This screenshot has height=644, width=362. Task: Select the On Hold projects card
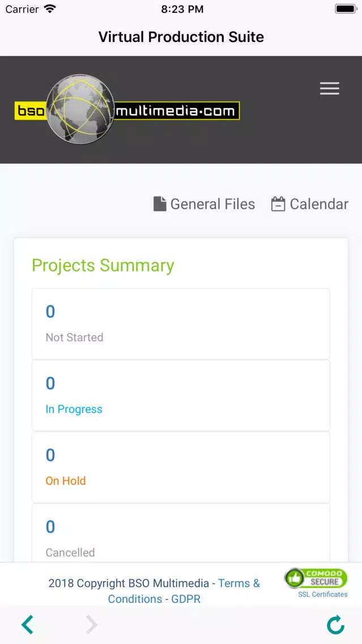tap(181, 467)
